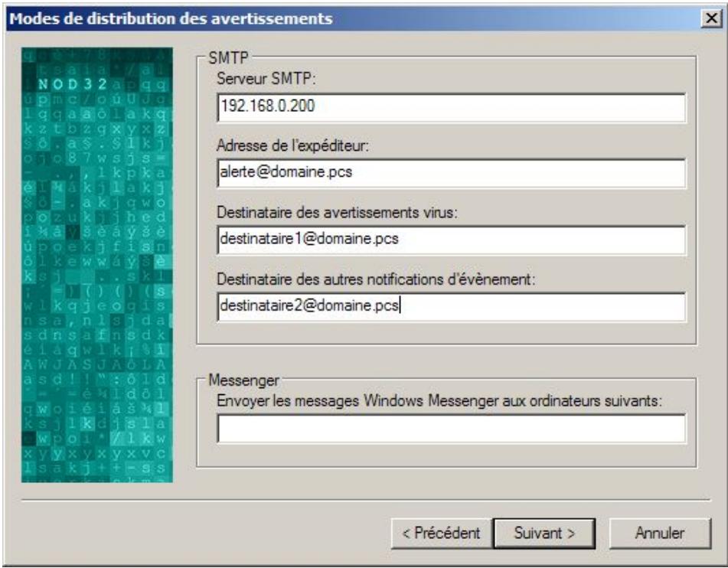Click the NOD32 banner image
Screen dimensions: 728x568
[97, 265]
